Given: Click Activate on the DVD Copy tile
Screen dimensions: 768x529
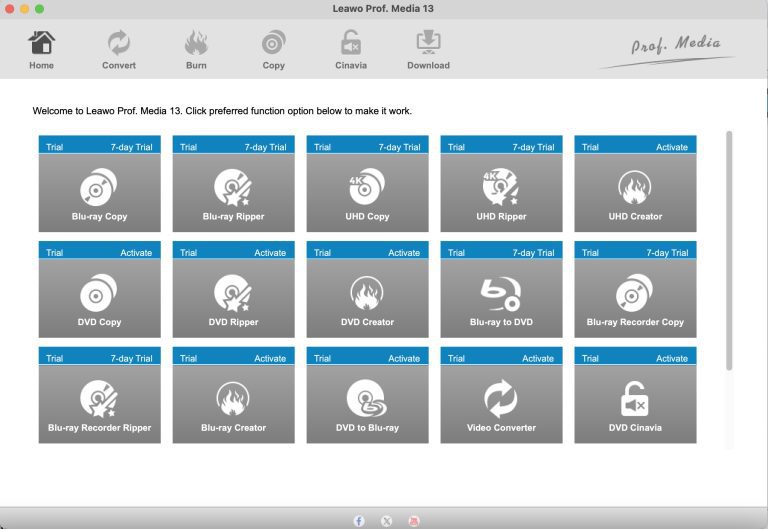Looking at the screenshot, I should [x=136, y=253].
